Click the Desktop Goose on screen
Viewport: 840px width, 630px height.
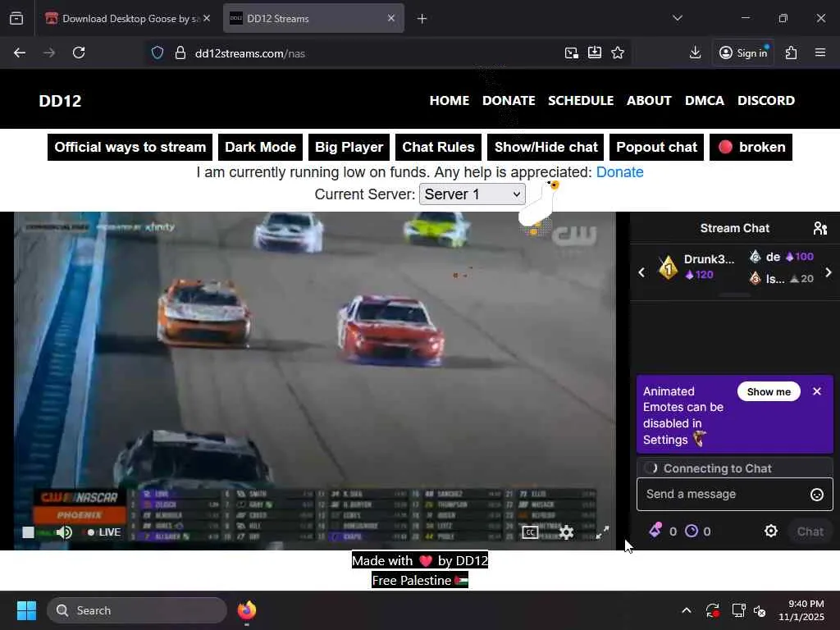click(537, 208)
